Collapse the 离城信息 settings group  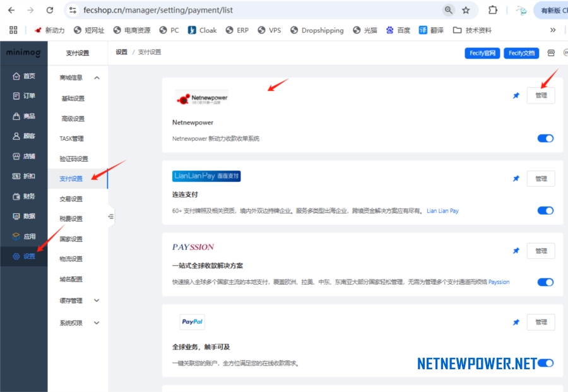(97, 77)
